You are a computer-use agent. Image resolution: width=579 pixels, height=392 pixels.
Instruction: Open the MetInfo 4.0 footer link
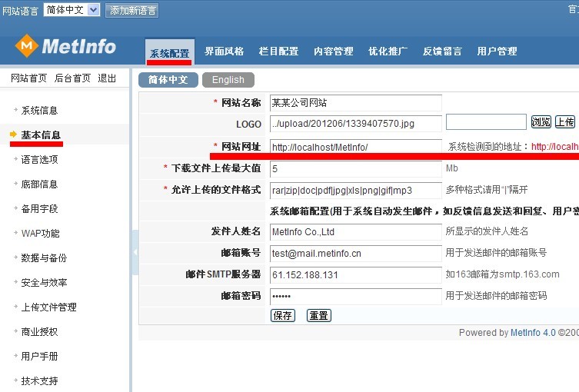(x=533, y=333)
